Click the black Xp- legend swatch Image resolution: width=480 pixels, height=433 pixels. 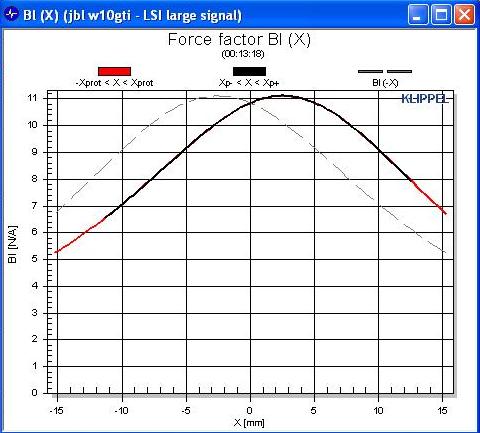[x=249, y=71]
